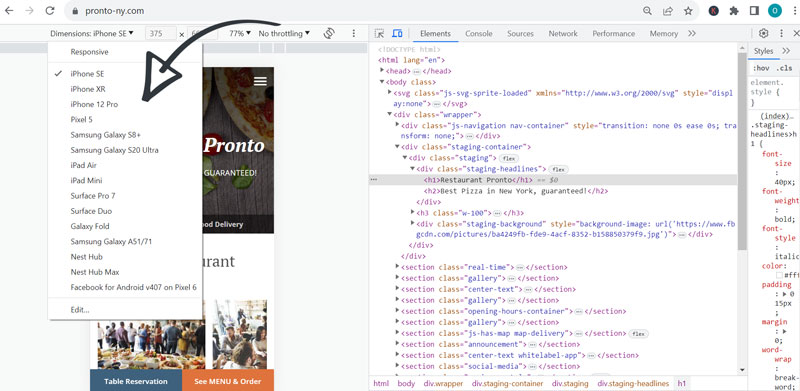Viewport: 800px width, 391px height.
Task: Click the share page icon in the address bar
Action: click(x=667, y=11)
